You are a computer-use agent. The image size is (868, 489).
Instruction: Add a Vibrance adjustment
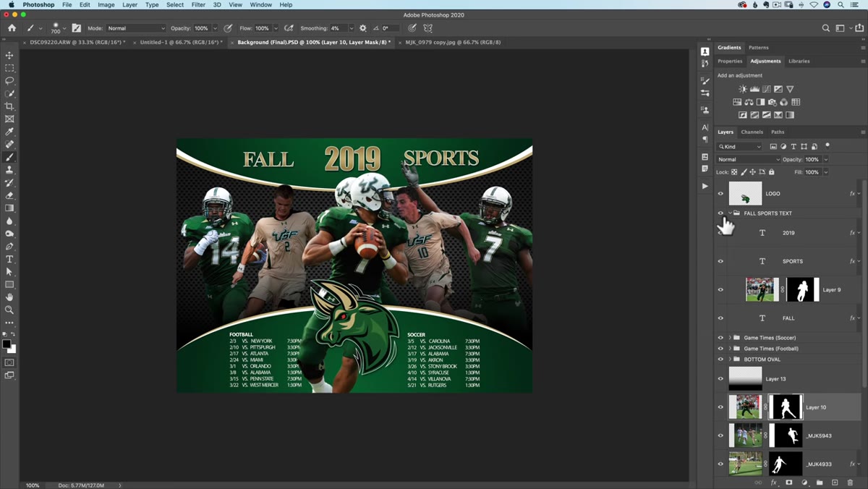[790, 89]
